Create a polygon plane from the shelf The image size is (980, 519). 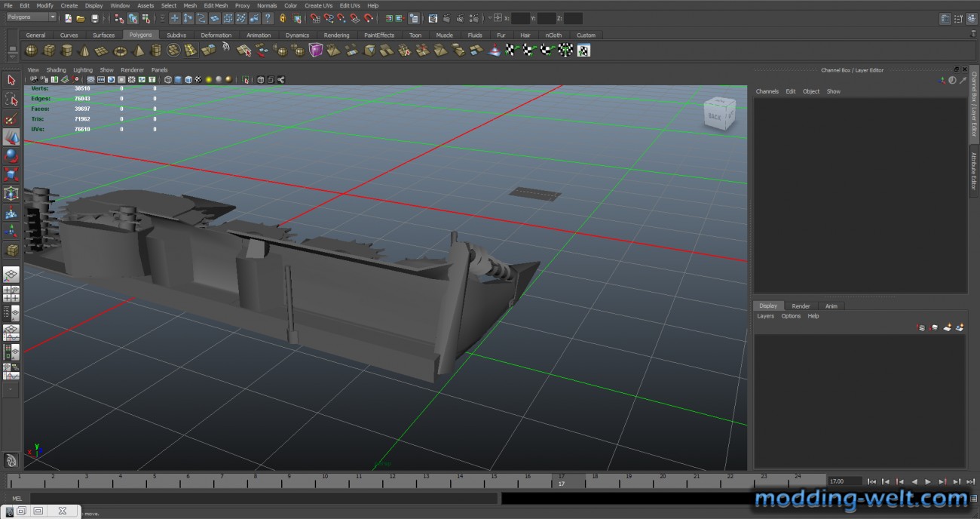(x=101, y=51)
